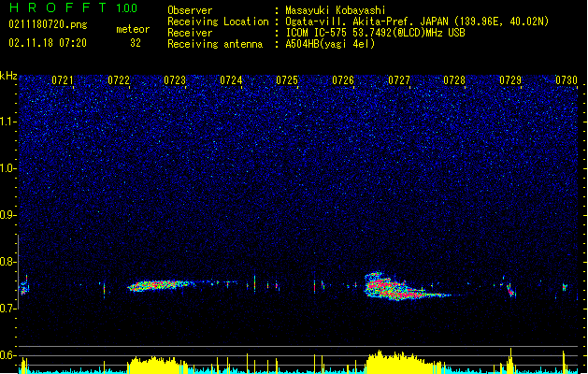Click the Receiver label
This screenshot has width=588, height=374.
[190, 33]
